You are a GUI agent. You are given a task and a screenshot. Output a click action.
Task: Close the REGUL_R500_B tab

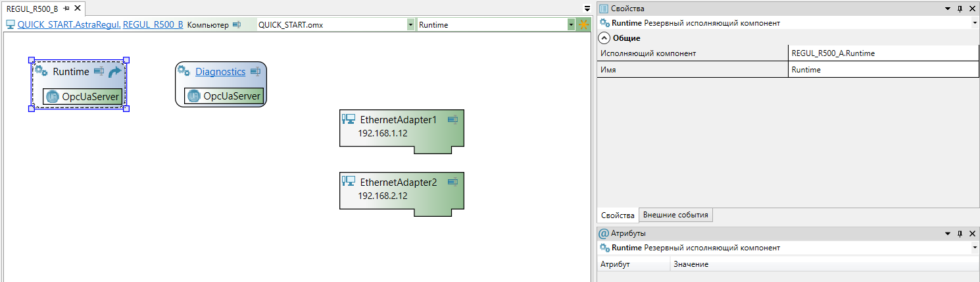pyautogui.click(x=78, y=8)
